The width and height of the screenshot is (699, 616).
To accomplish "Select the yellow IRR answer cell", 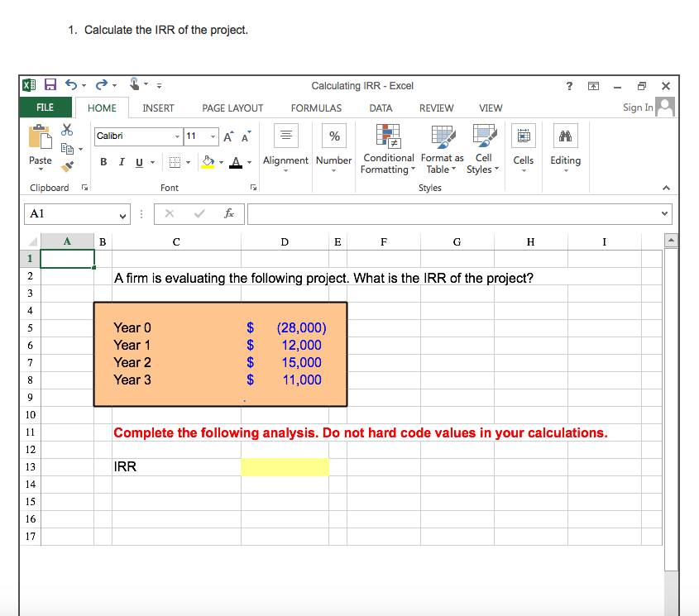I will [285, 467].
